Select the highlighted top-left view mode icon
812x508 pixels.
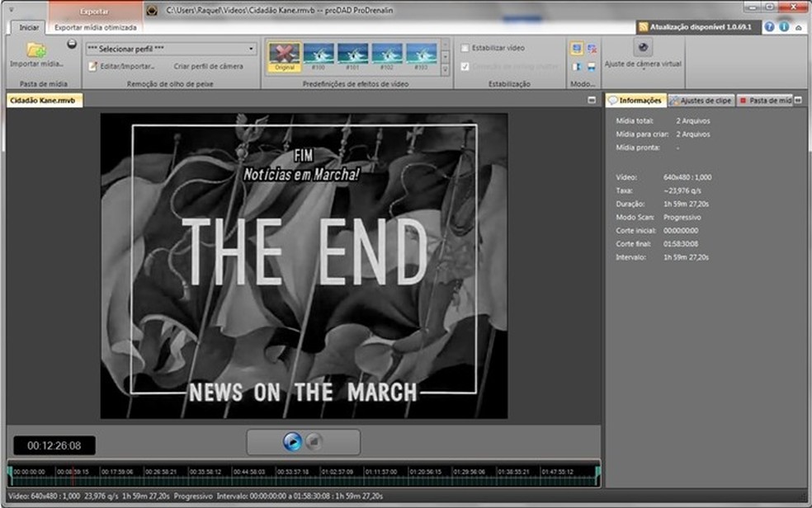coord(576,48)
